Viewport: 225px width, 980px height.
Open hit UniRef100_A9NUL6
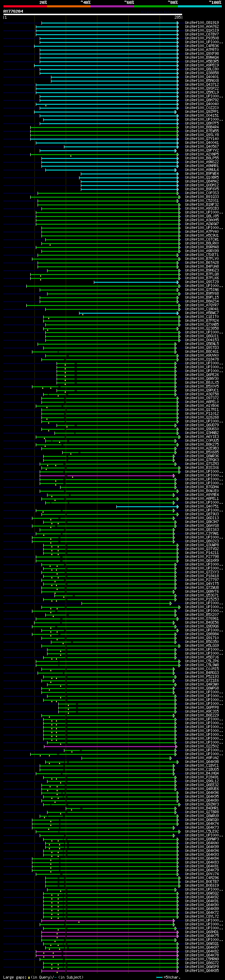tap(202, 170)
